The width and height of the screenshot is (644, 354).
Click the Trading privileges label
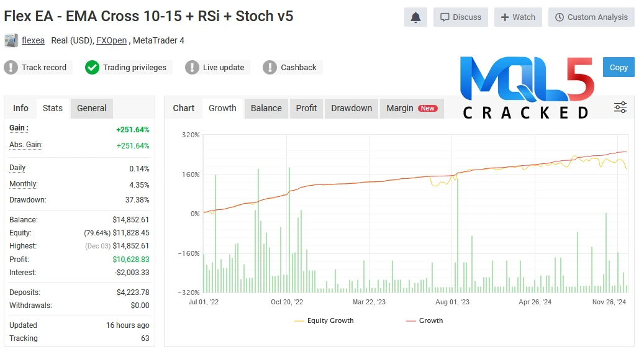pyautogui.click(x=135, y=67)
